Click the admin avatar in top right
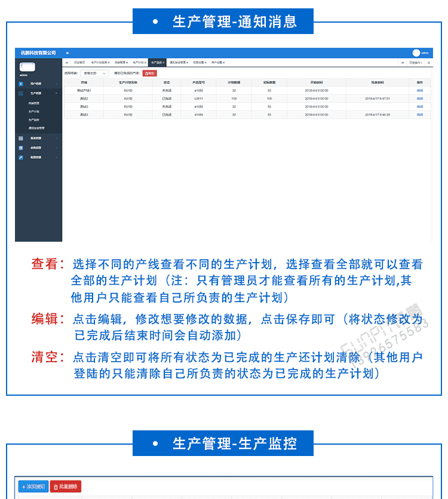This screenshot has width=448, height=499. [416, 53]
